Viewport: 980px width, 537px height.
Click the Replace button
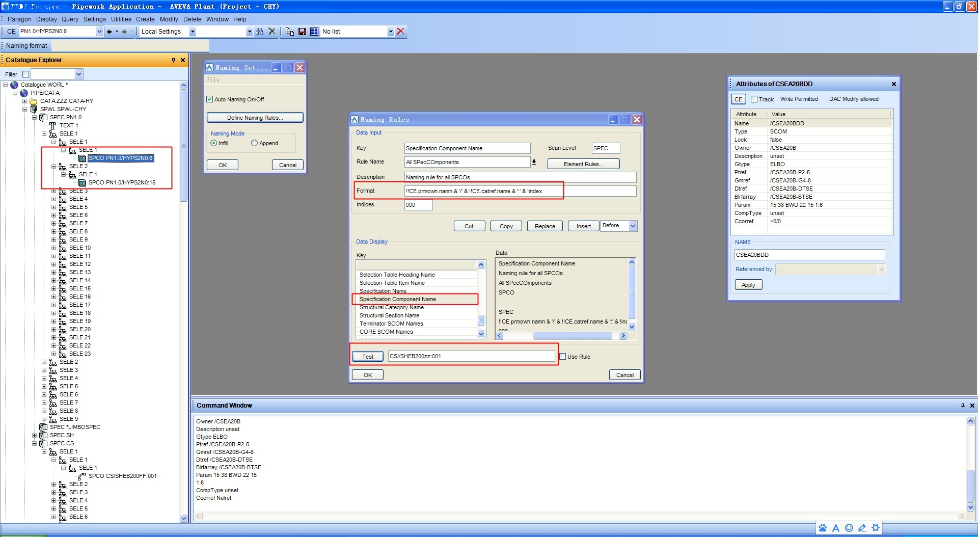click(x=545, y=226)
